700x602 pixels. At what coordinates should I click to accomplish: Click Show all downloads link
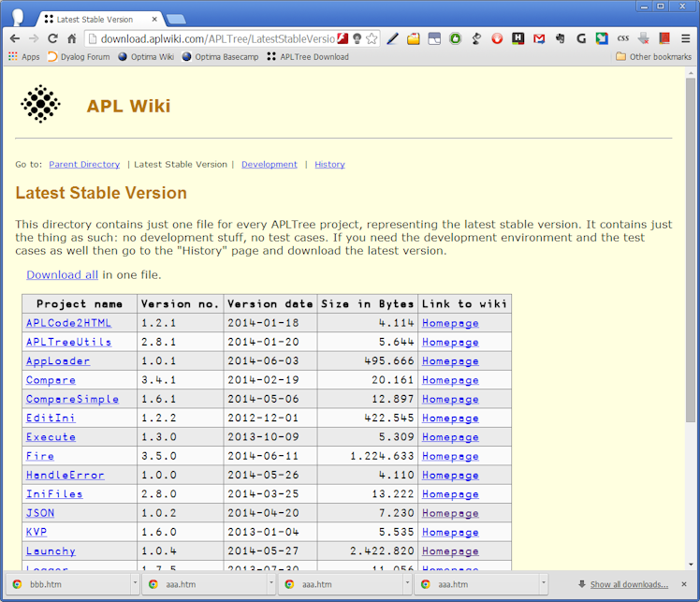coord(629,584)
